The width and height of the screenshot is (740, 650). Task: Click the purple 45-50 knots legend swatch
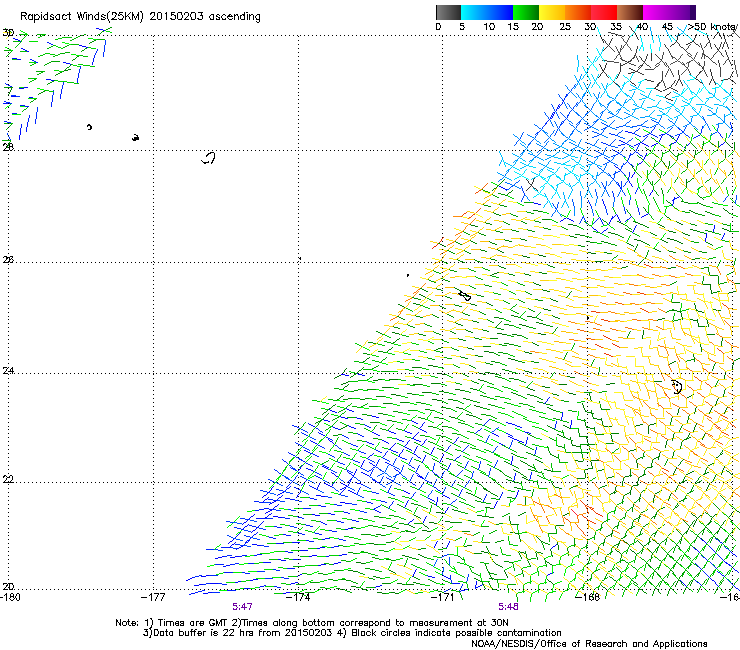(x=682, y=12)
